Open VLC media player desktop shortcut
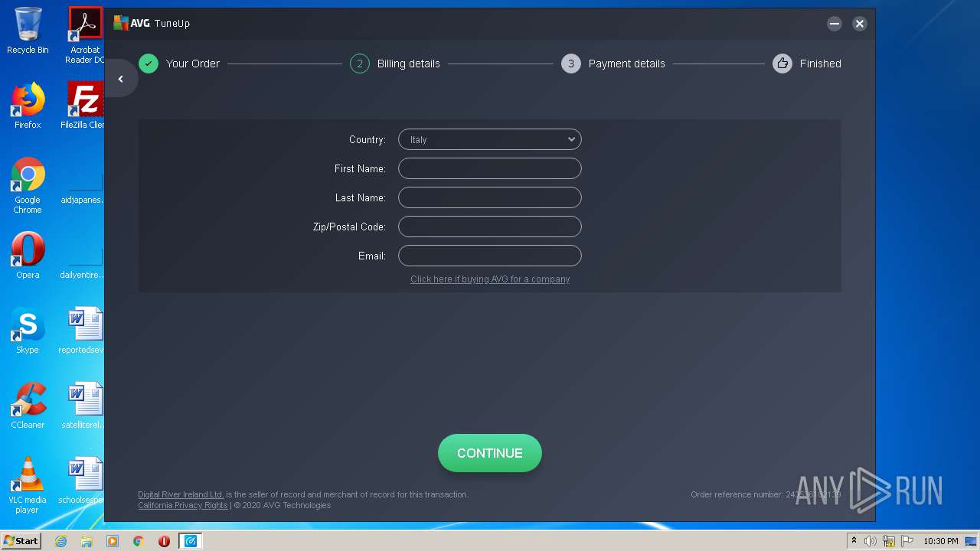Viewport: 980px width, 551px height. pyautogui.click(x=28, y=485)
